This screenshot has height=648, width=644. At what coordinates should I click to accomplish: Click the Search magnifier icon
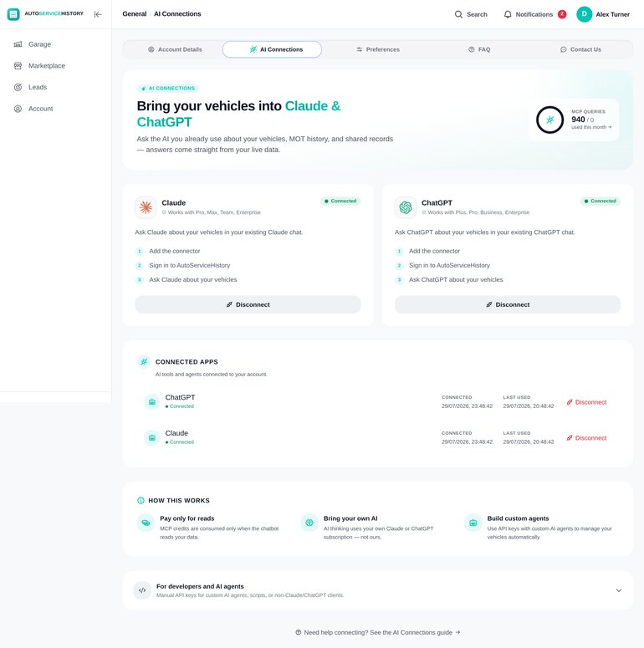[458, 14]
